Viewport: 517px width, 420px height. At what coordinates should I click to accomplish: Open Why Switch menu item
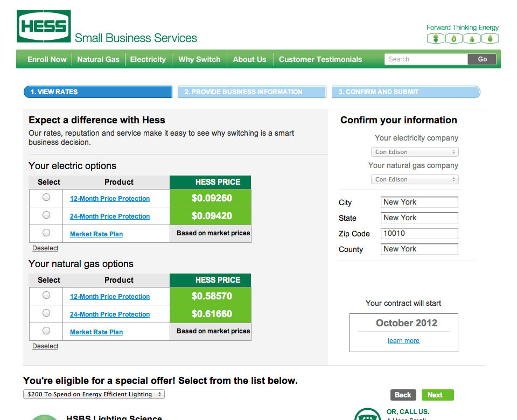[199, 59]
